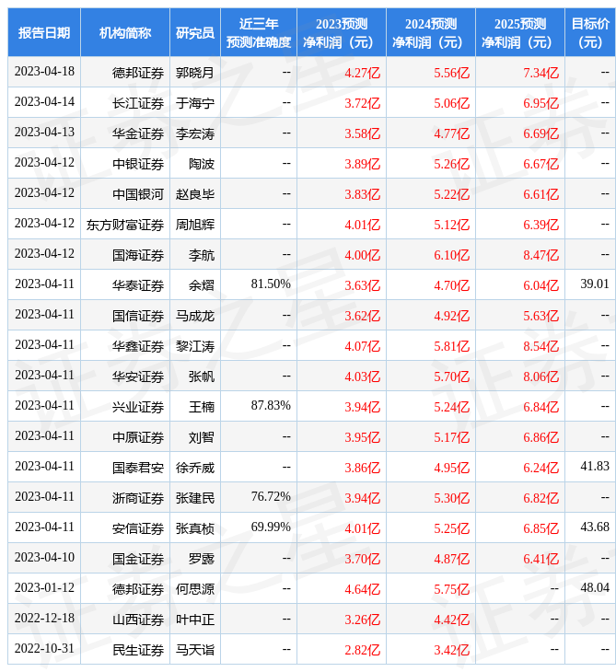Select institution 中原证券

tap(138, 437)
